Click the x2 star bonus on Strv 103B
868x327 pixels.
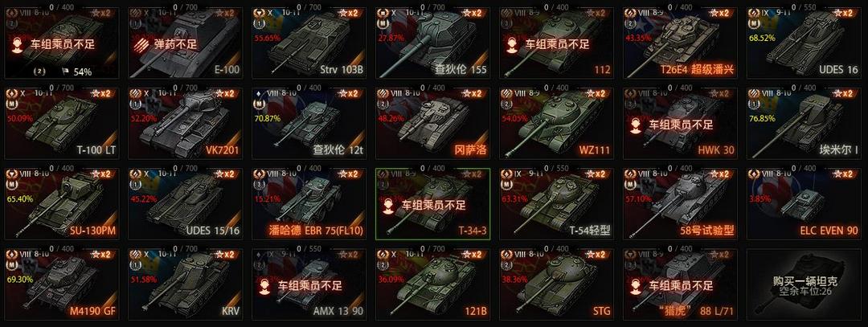349,14
